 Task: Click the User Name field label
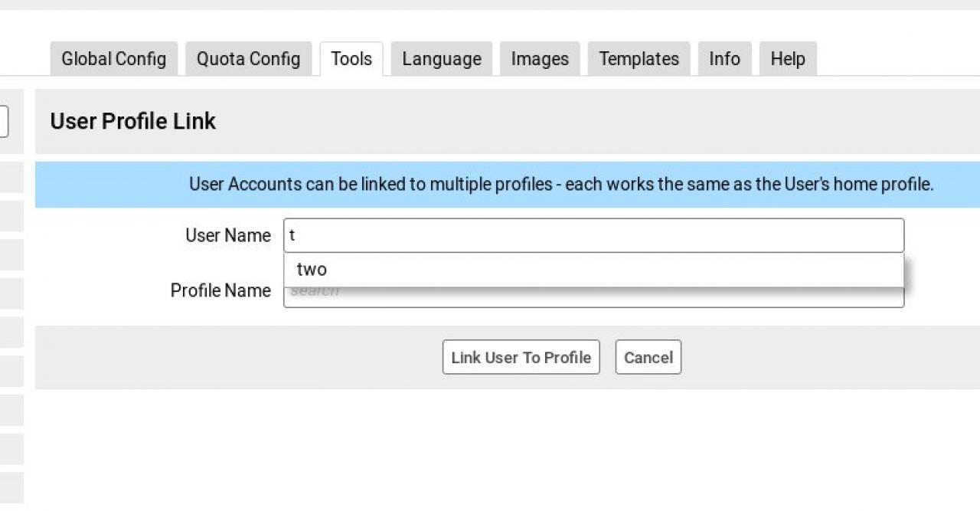coord(228,235)
